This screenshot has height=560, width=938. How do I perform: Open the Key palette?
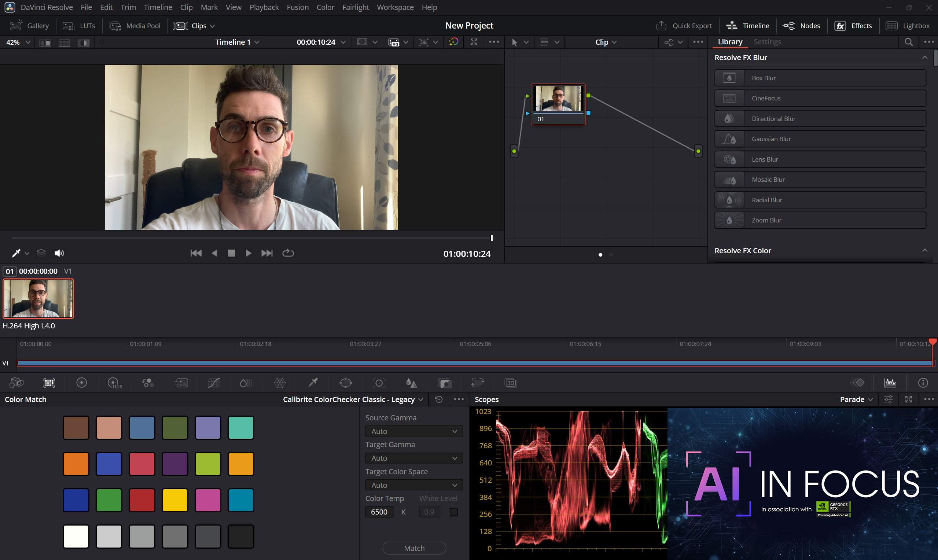(x=445, y=383)
